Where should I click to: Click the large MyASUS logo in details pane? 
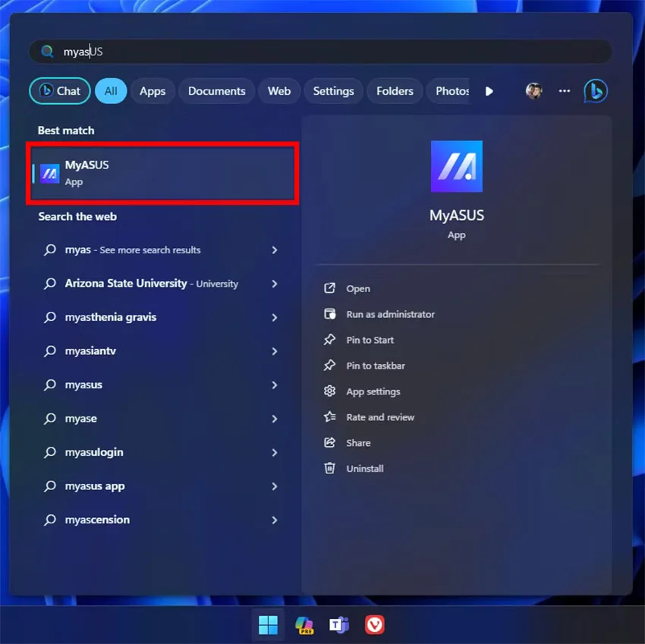(457, 167)
